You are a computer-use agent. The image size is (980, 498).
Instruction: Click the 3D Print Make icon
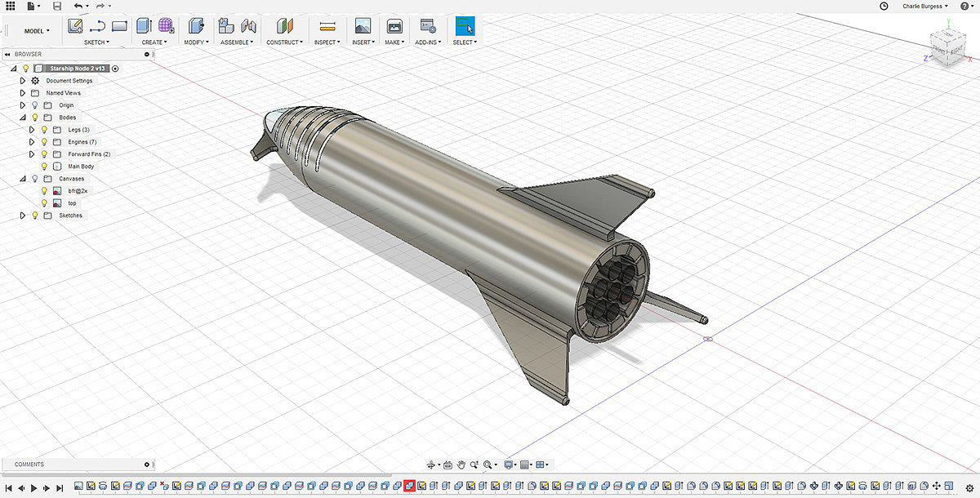pyautogui.click(x=394, y=25)
